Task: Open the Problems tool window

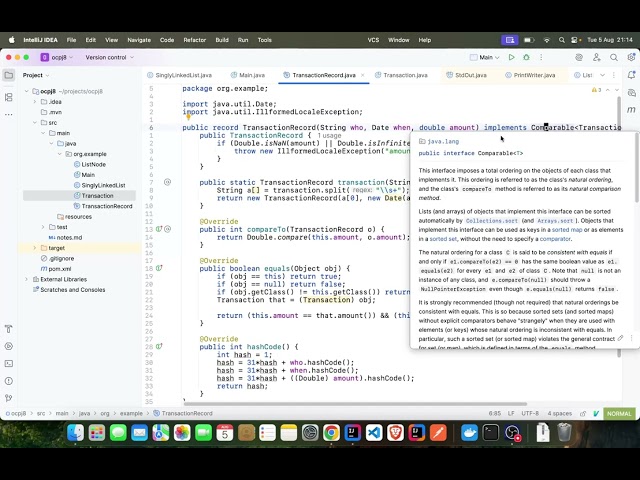Action: point(9,381)
